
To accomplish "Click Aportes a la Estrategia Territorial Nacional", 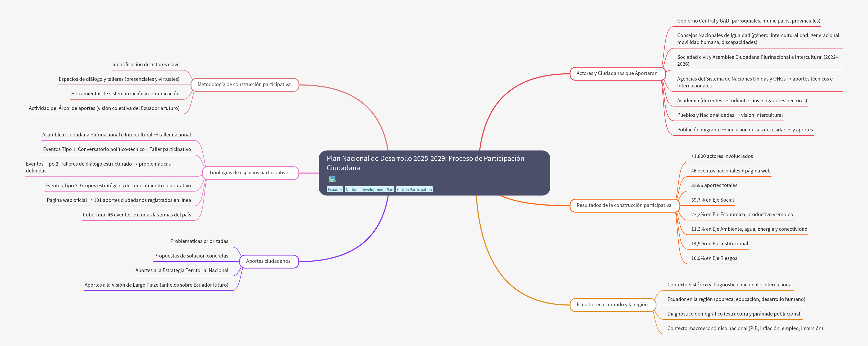I will (x=182, y=270).
